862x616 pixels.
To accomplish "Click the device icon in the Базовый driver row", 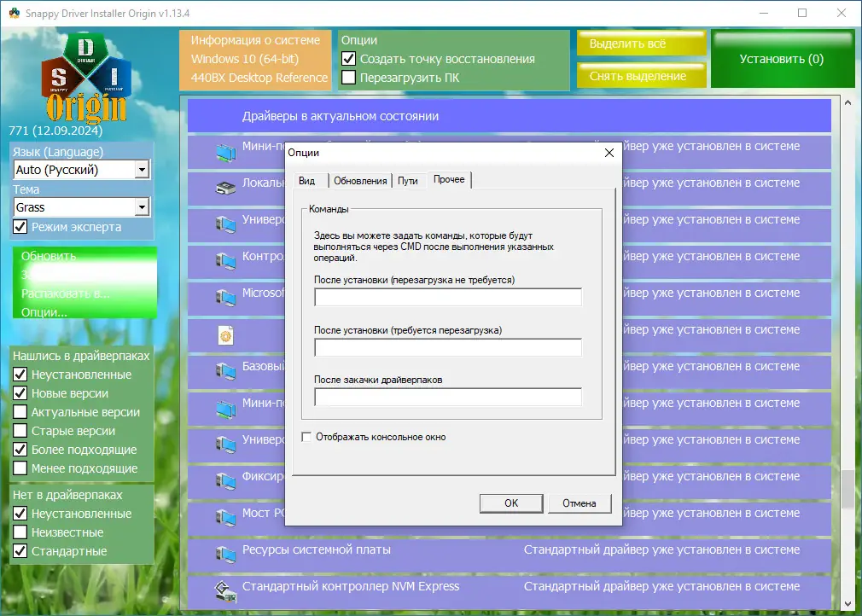I will pyautogui.click(x=225, y=371).
